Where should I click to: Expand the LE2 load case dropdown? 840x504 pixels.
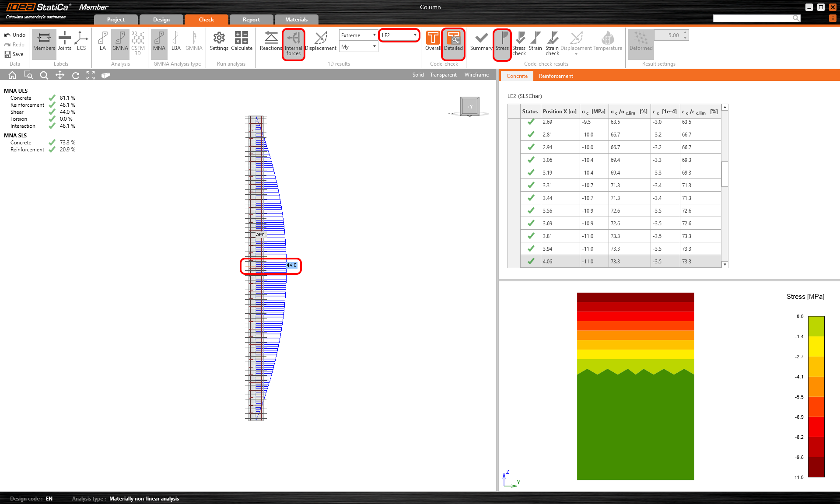point(399,35)
